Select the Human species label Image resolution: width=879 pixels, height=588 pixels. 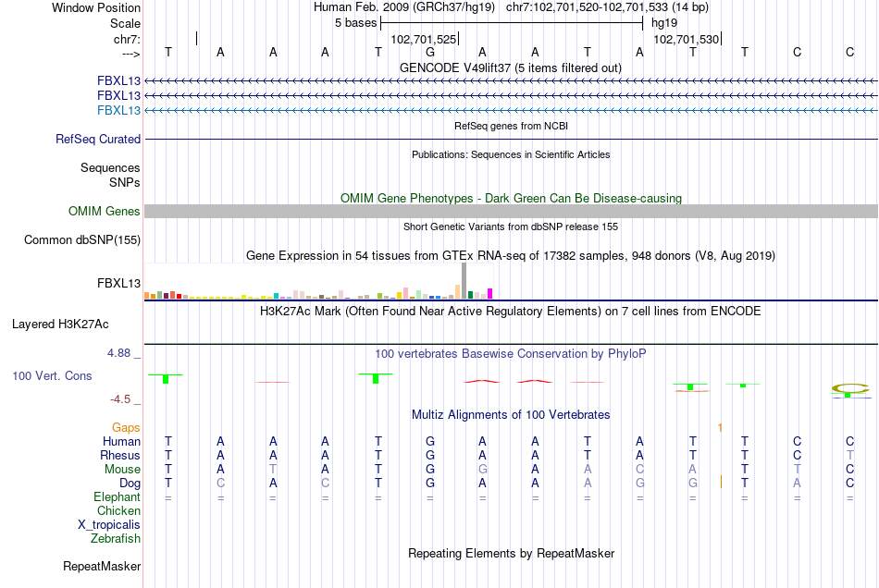(121, 441)
